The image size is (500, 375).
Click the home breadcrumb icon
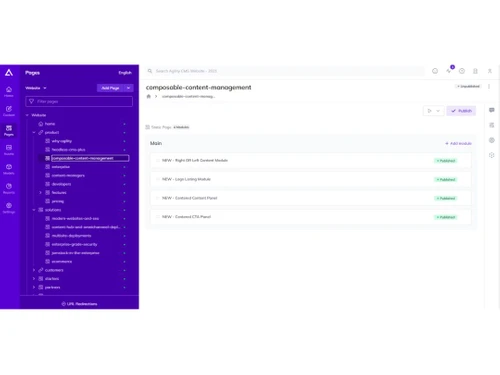point(149,96)
